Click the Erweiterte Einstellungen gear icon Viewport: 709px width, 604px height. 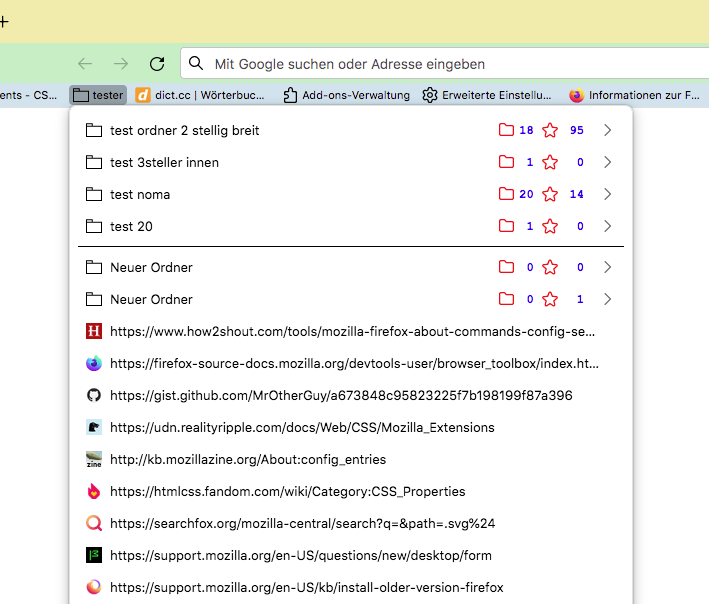[x=430, y=96]
